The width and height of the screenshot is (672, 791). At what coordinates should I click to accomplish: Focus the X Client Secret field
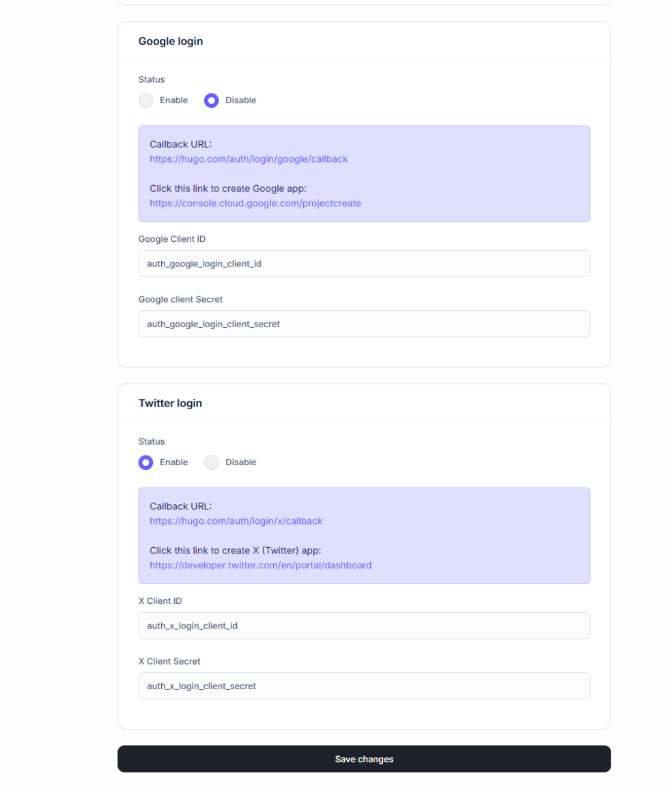364,686
